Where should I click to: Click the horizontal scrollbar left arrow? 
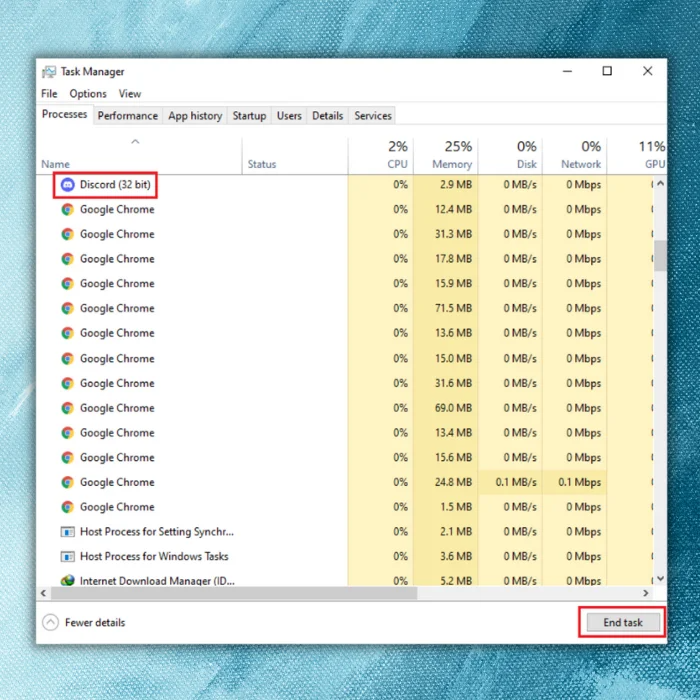click(43, 593)
